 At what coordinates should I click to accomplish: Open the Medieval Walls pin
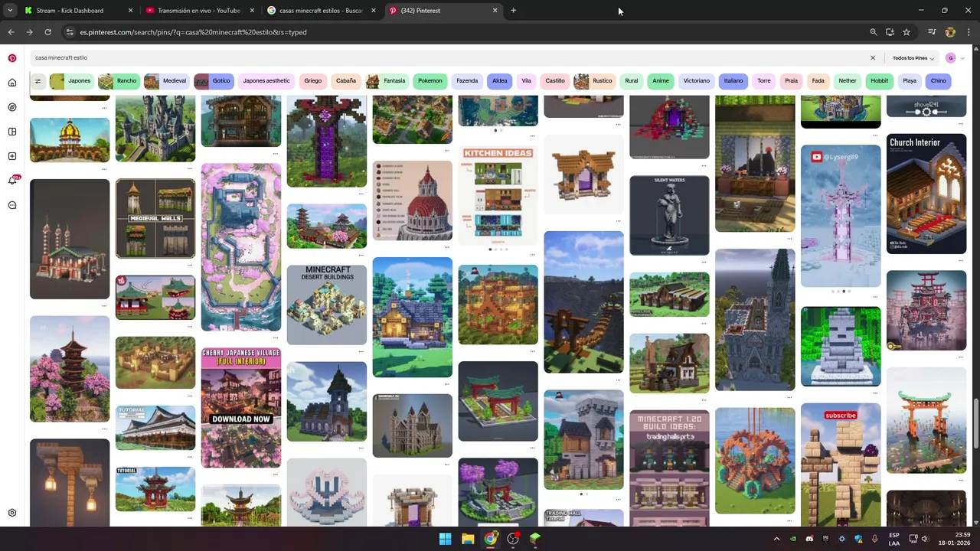pyautogui.click(x=155, y=219)
